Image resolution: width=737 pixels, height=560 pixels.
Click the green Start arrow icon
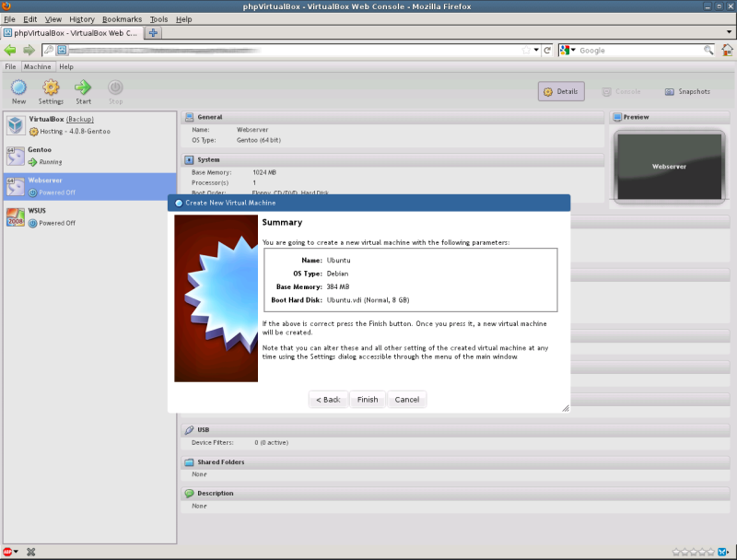click(83, 87)
